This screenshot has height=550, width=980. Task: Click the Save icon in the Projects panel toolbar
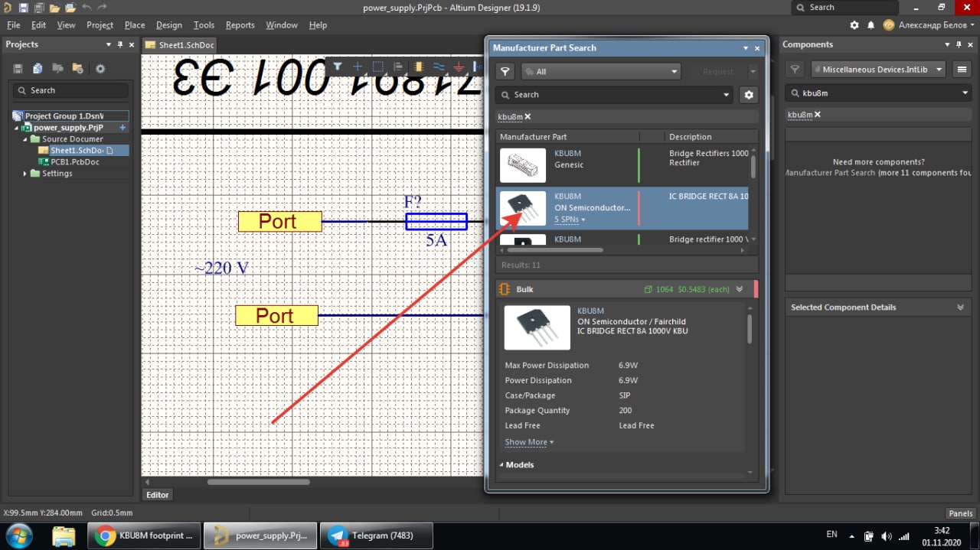18,69
